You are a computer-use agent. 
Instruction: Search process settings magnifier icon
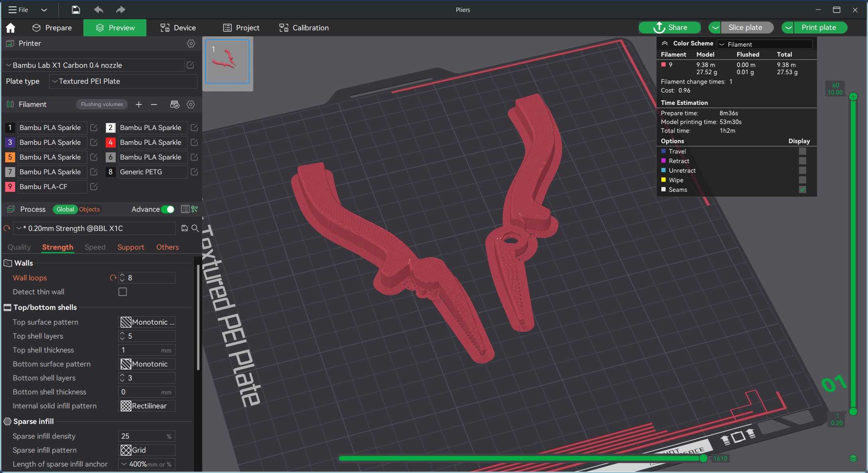(x=195, y=228)
